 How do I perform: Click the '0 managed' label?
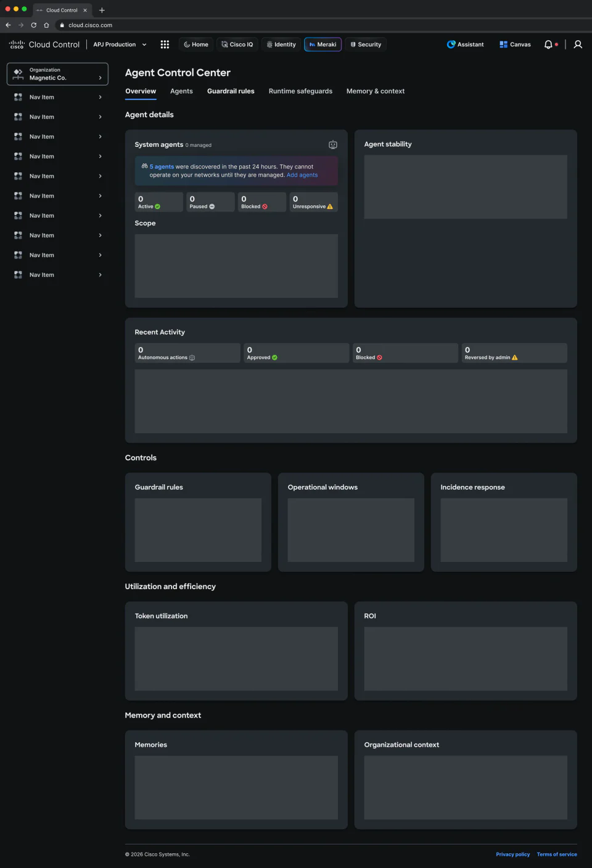(199, 146)
